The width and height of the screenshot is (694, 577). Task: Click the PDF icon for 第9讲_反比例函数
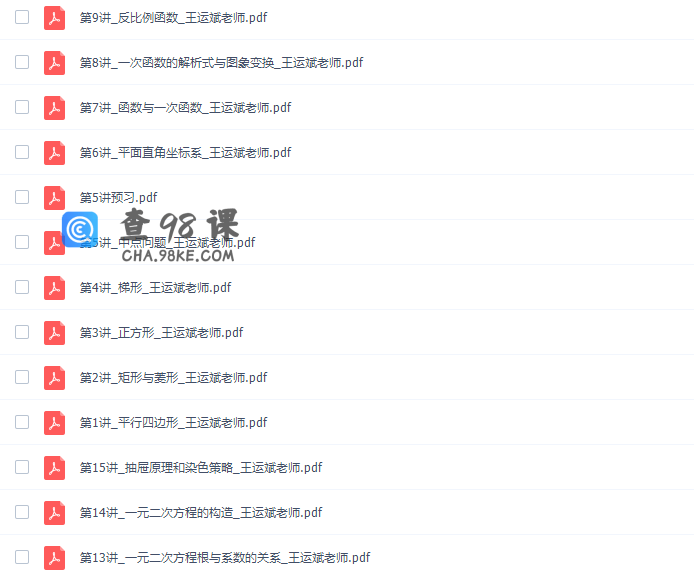(x=54, y=18)
